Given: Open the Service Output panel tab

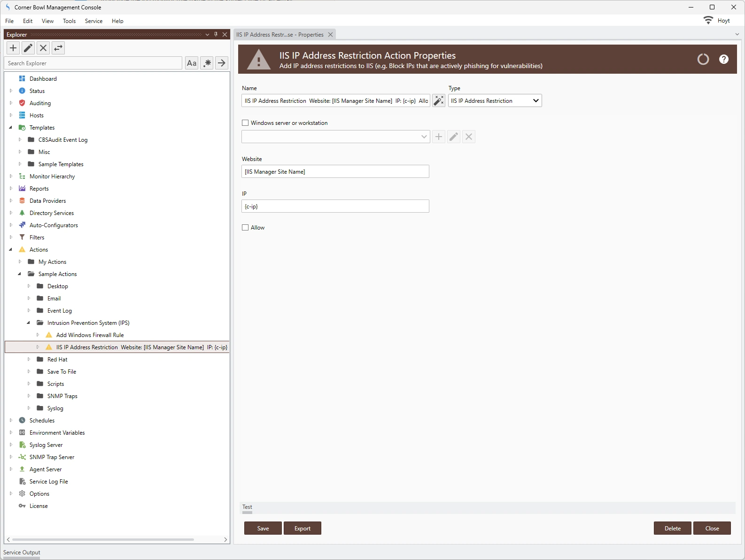Looking at the screenshot, I should pyautogui.click(x=22, y=552).
